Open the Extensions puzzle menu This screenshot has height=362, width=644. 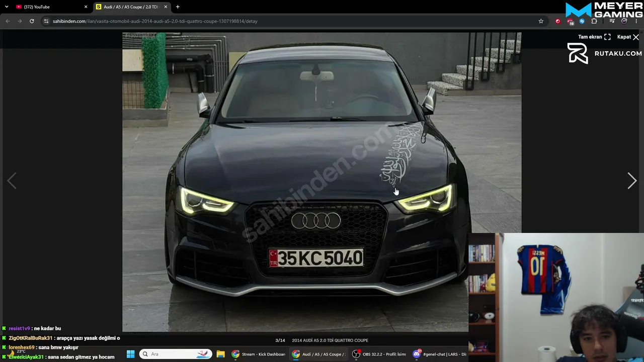click(x=594, y=21)
